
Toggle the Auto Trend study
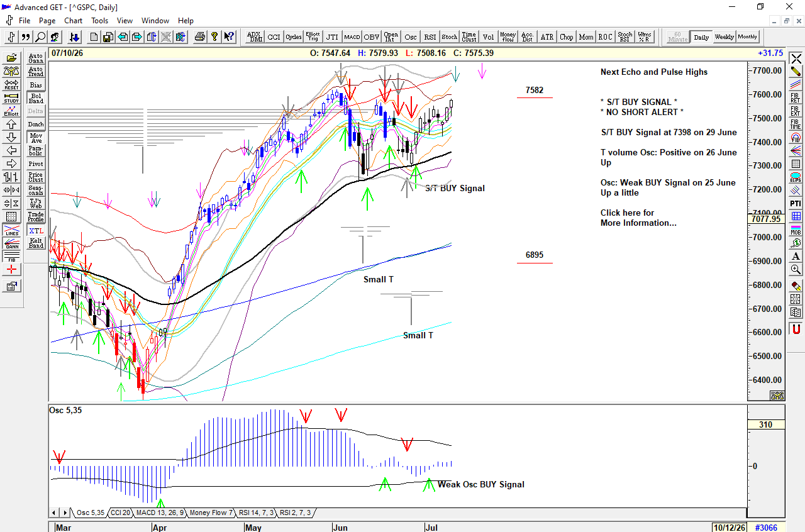pos(36,72)
